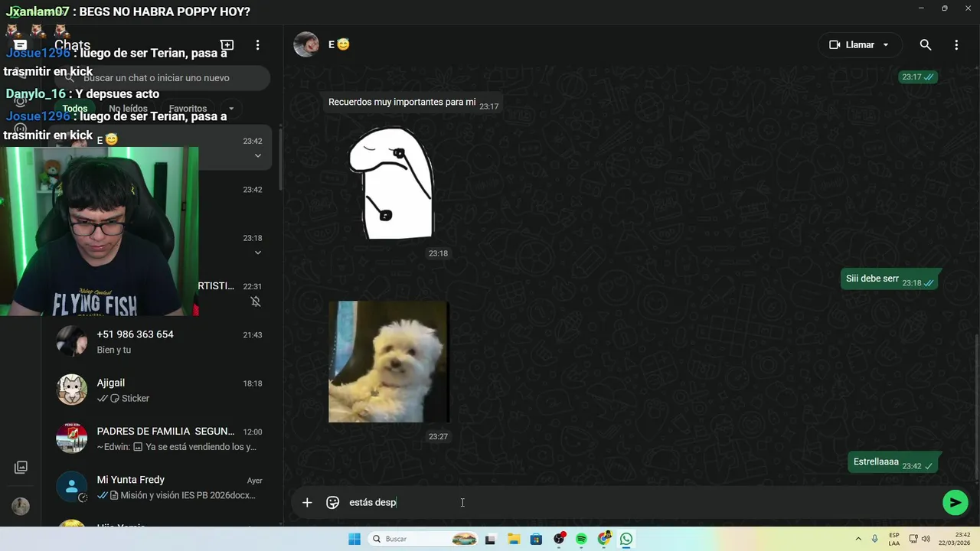Select the Favoritos filter tab
980x551 pixels.
click(188, 109)
